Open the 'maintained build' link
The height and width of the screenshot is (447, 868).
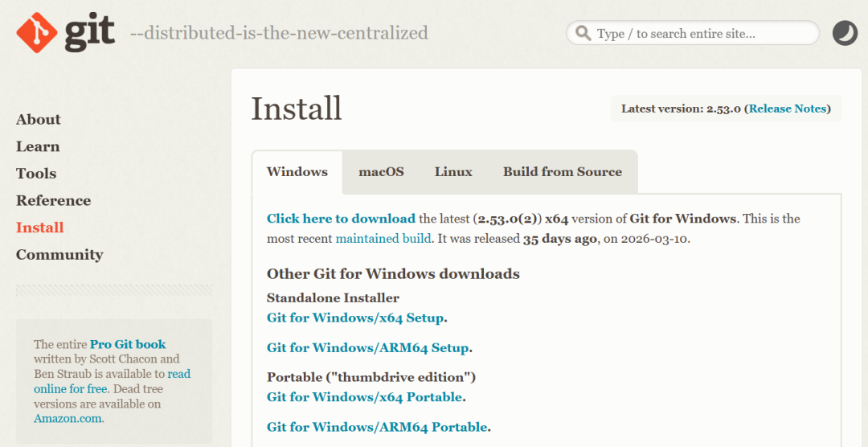click(383, 239)
